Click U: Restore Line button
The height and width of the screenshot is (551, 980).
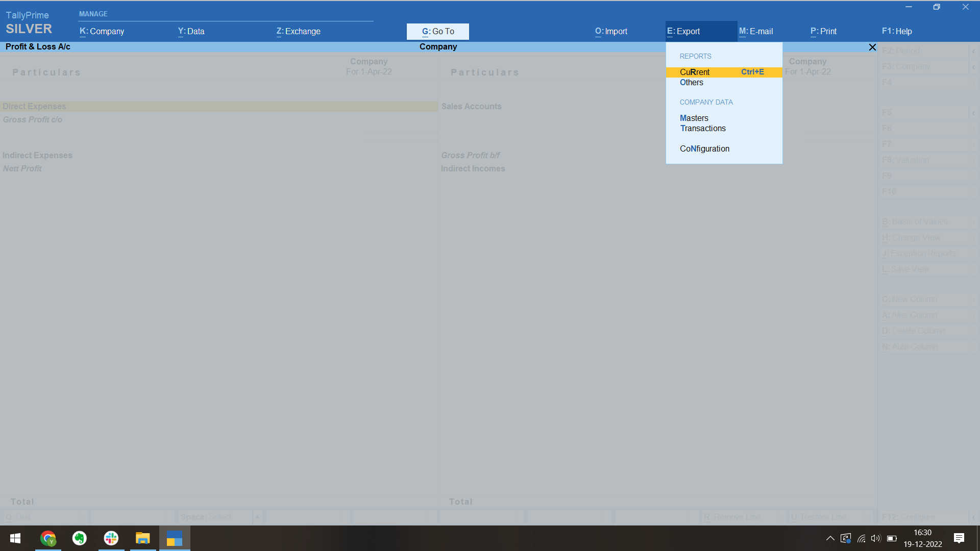point(830,517)
